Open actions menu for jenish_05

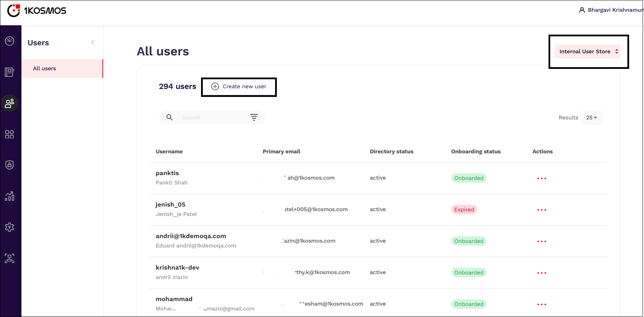[x=542, y=210]
